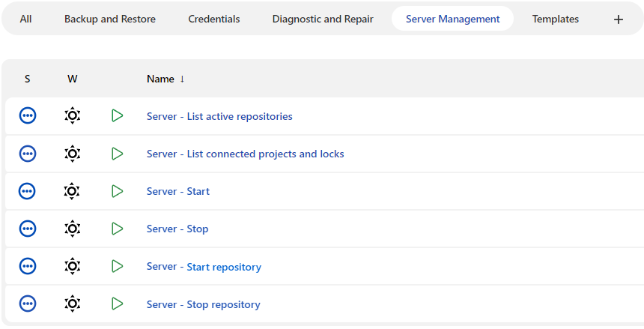Open the Templates tab

point(556,19)
